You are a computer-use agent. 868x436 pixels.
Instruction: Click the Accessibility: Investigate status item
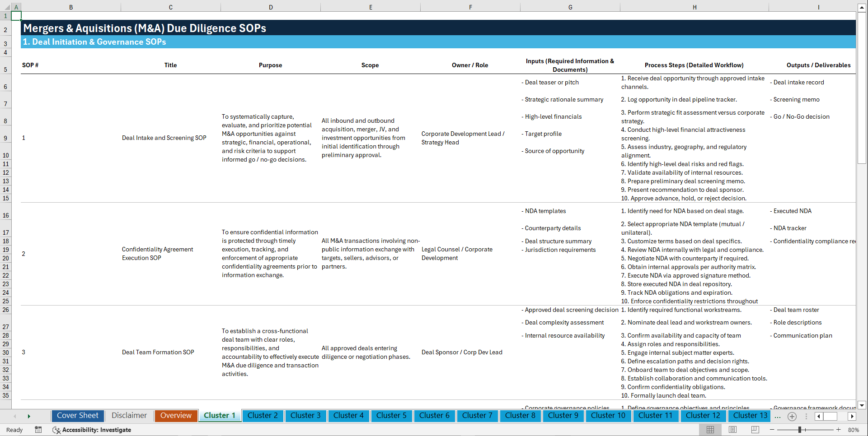[92, 430]
